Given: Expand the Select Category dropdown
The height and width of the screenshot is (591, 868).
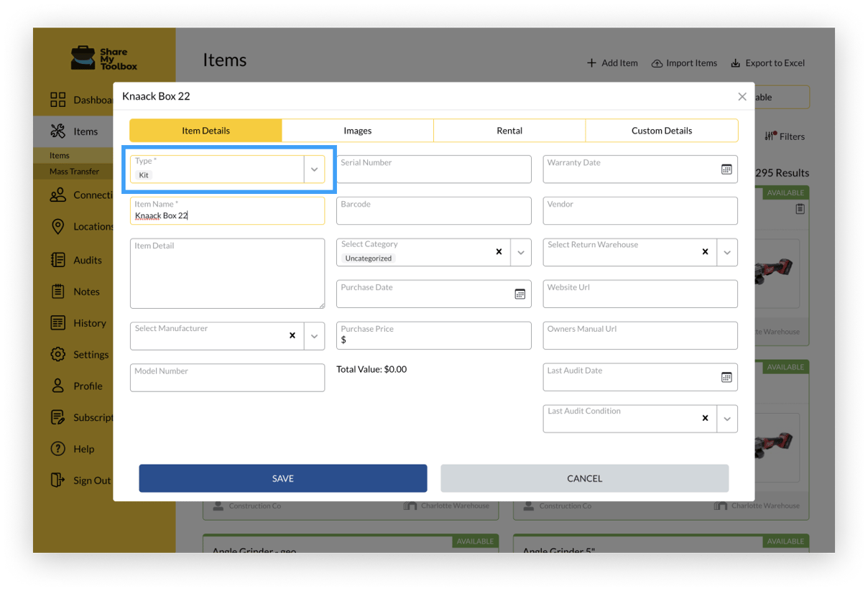Looking at the screenshot, I should [521, 253].
